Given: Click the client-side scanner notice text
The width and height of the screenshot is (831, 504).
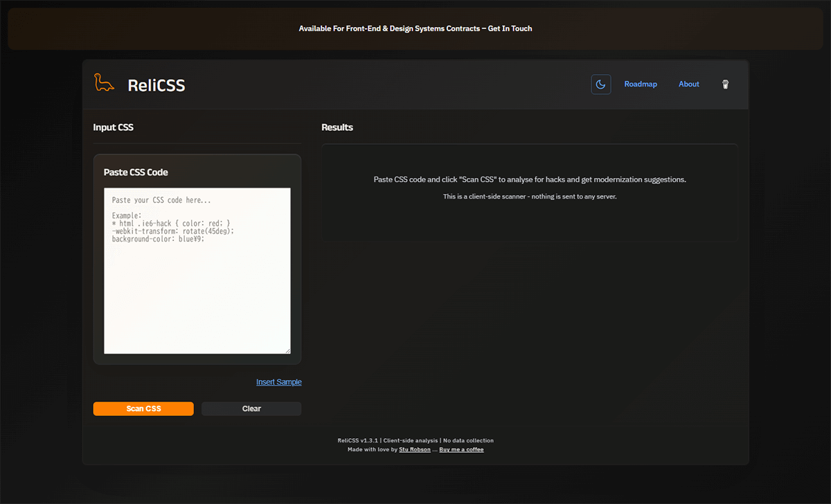Looking at the screenshot, I should (530, 197).
